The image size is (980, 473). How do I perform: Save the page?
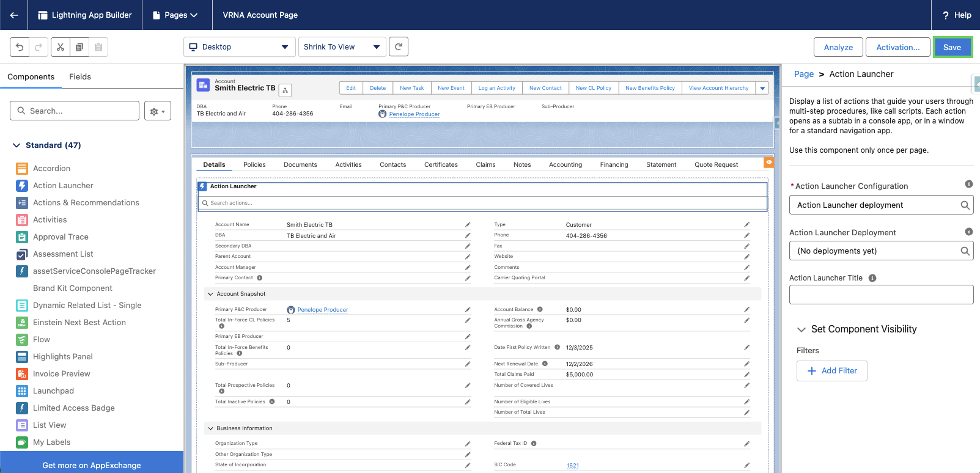click(952, 47)
